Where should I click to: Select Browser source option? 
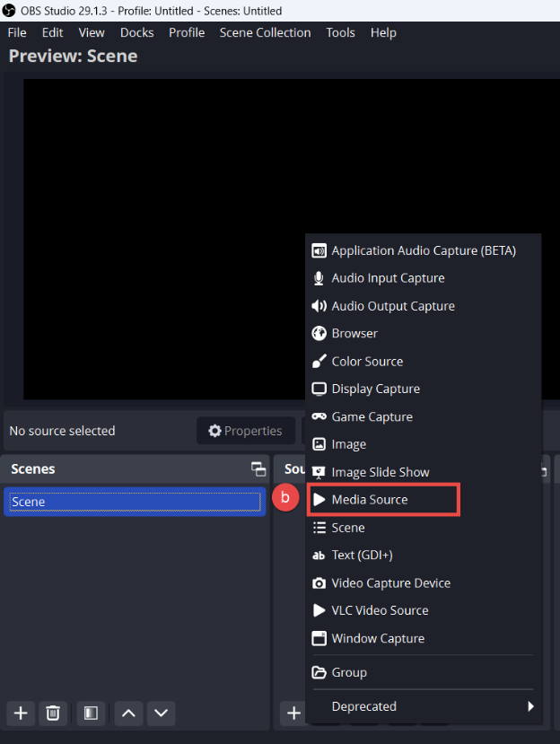click(354, 333)
